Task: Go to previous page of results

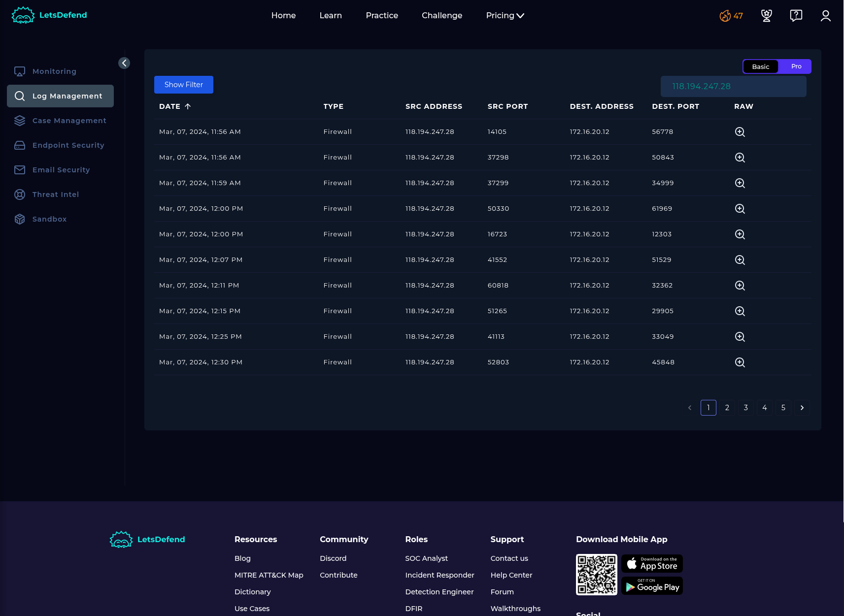Action: pos(690,408)
